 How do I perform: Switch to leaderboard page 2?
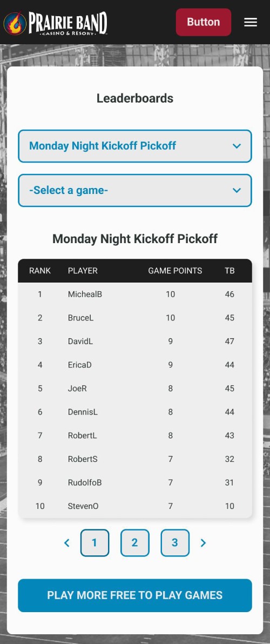[135, 543]
